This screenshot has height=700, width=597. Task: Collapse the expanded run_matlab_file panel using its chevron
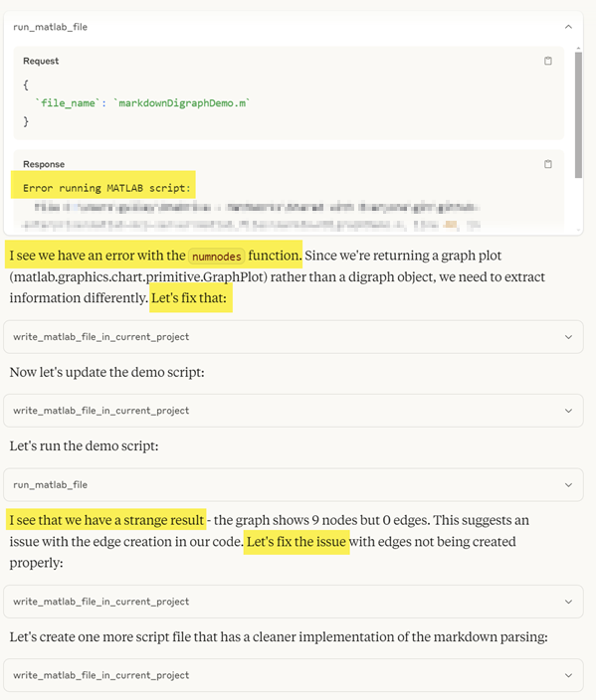[x=568, y=27]
